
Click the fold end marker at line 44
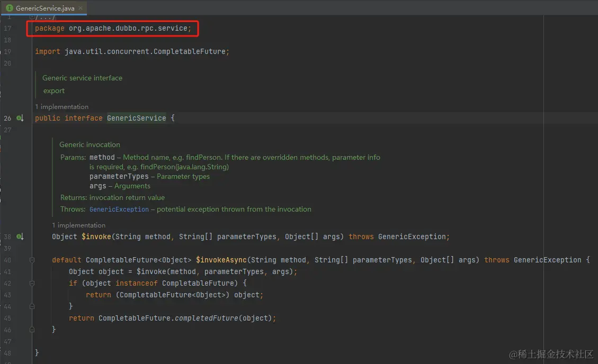[x=32, y=306]
